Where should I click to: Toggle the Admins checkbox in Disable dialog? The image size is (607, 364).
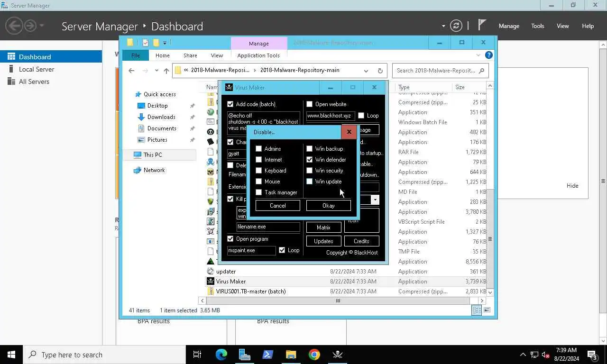(x=258, y=149)
